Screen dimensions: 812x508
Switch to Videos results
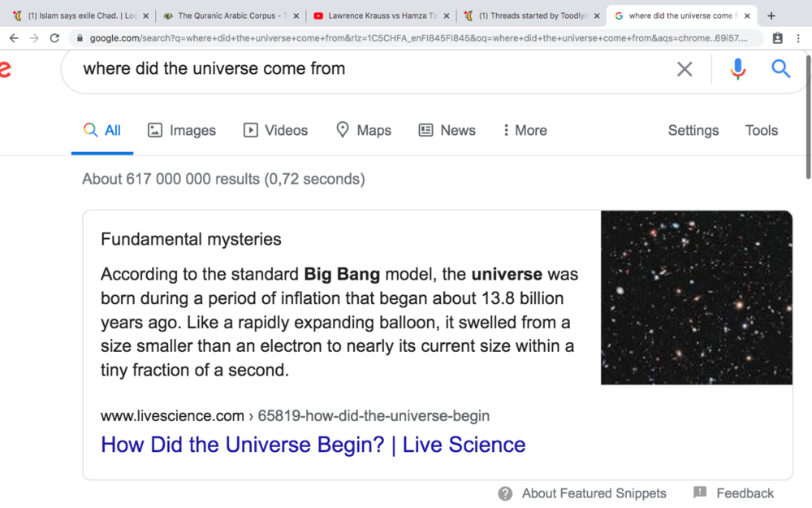pyautogui.click(x=275, y=130)
